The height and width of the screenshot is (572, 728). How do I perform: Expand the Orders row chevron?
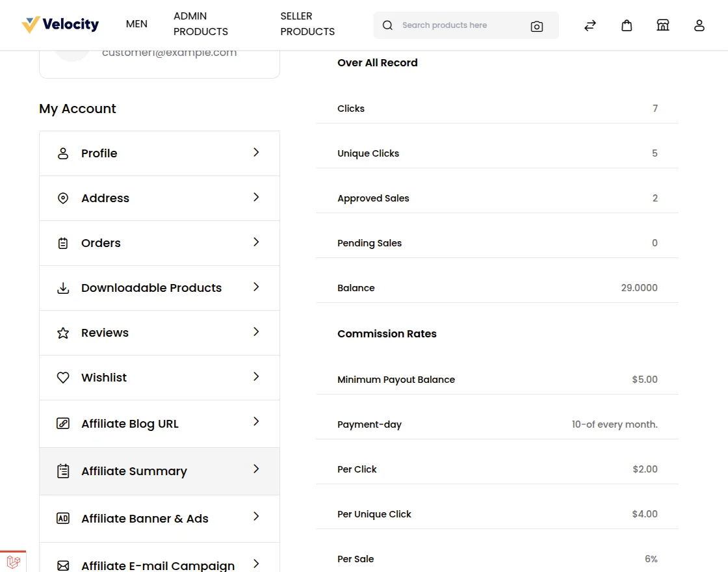[x=256, y=242]
